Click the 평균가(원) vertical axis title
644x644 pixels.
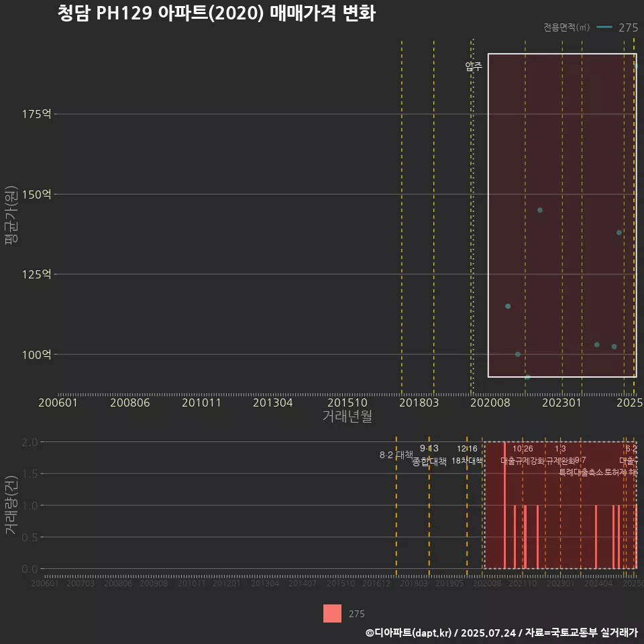pyautogui.click(x=11, y=215)
